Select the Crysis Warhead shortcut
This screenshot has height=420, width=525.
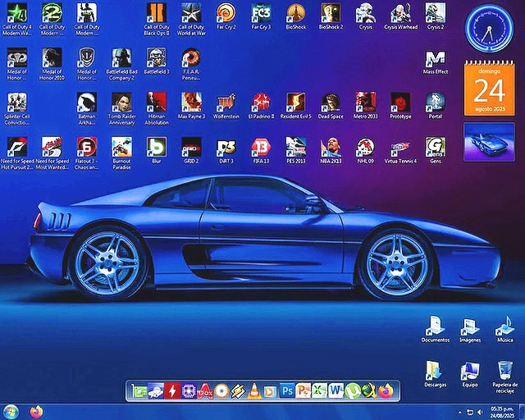pos(401,16)
